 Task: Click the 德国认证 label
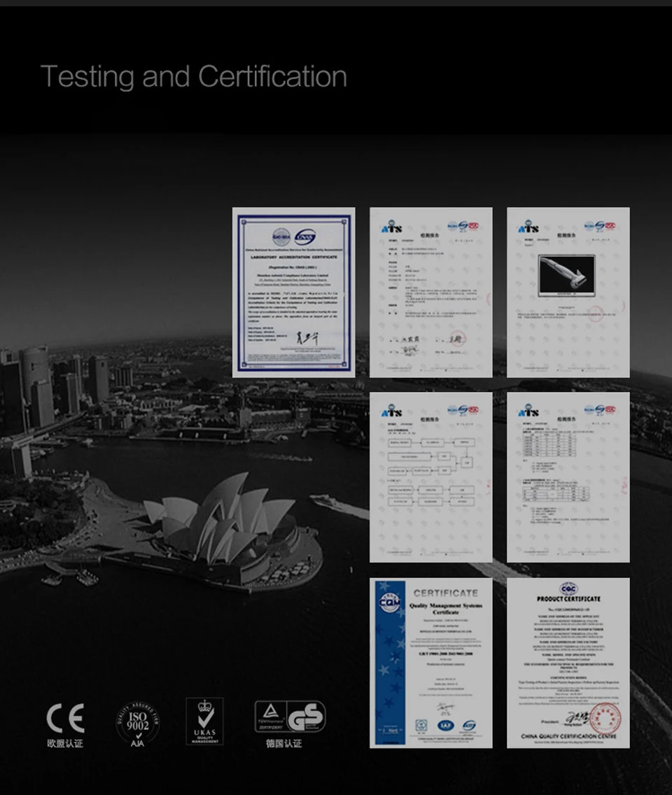point(283,743)
